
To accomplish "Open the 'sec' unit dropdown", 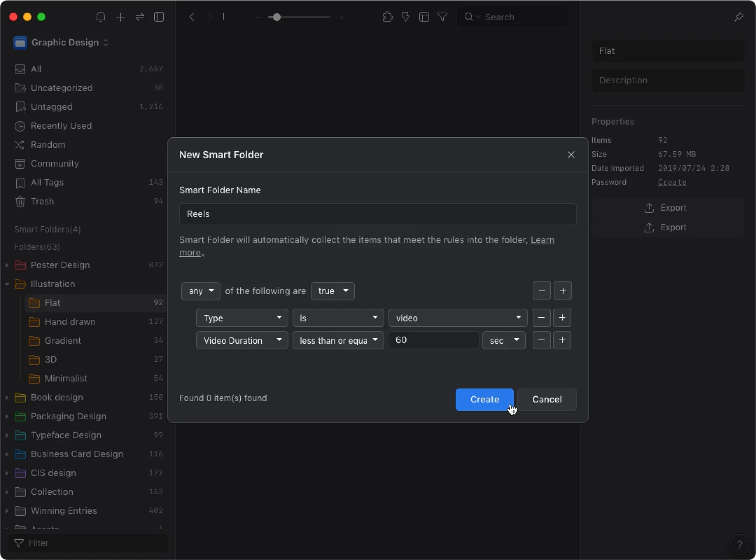I will (504, 340).
